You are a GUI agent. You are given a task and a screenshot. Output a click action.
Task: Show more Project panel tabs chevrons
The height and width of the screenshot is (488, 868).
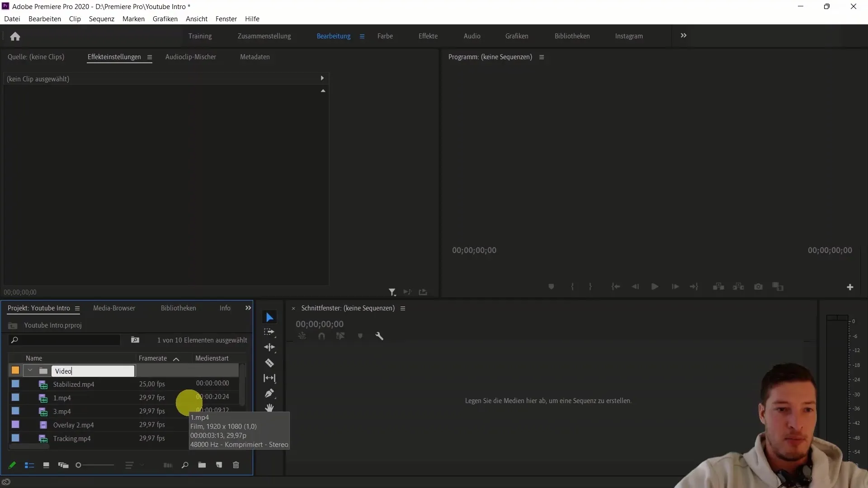(x=248, y=308)
